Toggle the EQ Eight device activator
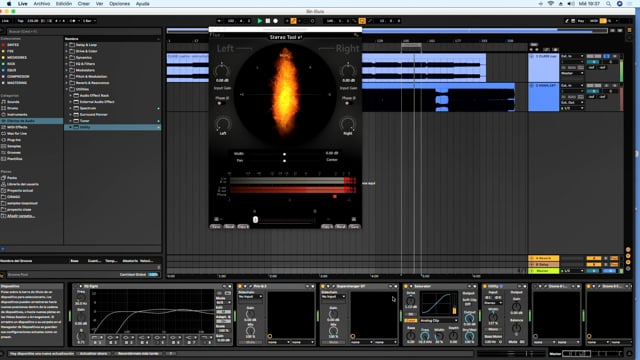 click(x=75, y=286)
